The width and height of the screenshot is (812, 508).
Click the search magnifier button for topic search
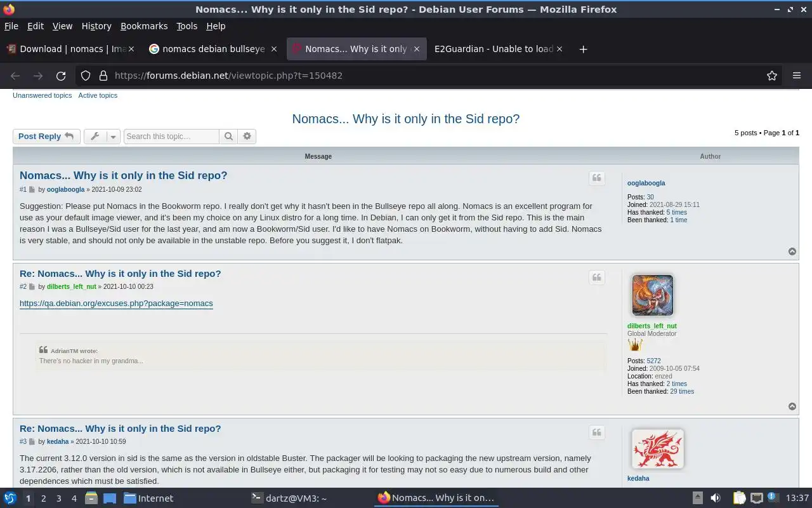pos(228,137)
